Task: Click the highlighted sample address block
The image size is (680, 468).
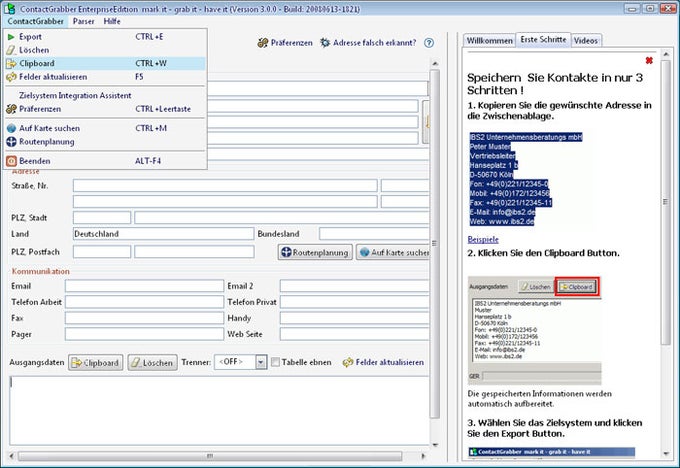Action: click(526, 179)
